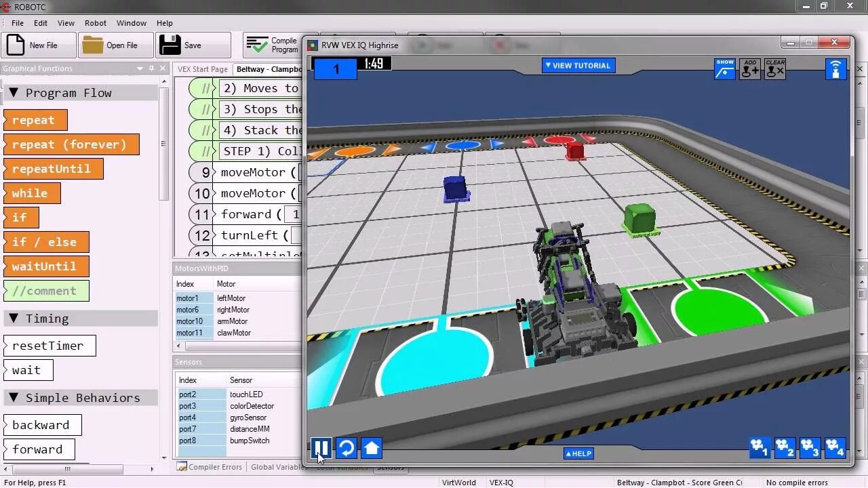Switch to camera view 1
The image size is (868, 488).
click(759, 448)
